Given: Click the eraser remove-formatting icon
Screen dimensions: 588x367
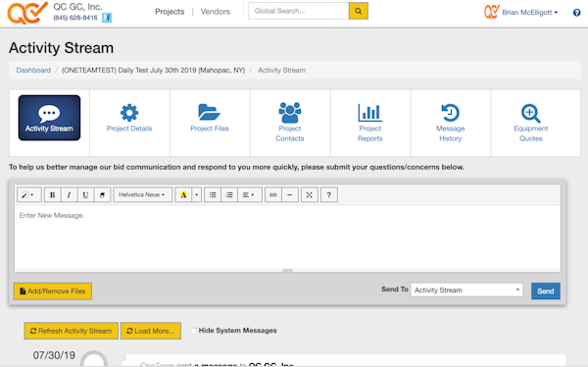Looking at the screenshot, I should [102, 194].
